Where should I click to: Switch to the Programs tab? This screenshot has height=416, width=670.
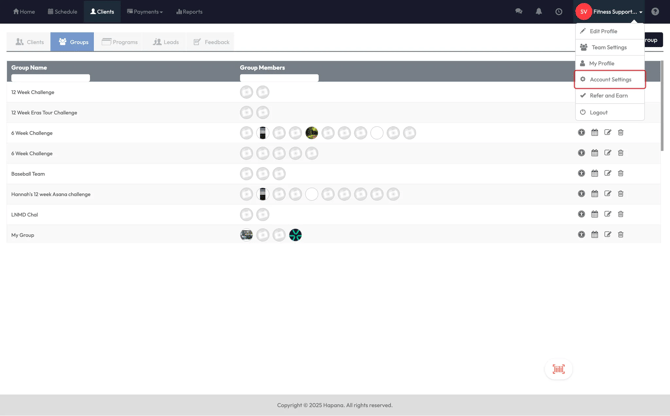click(x=120, y=42)
